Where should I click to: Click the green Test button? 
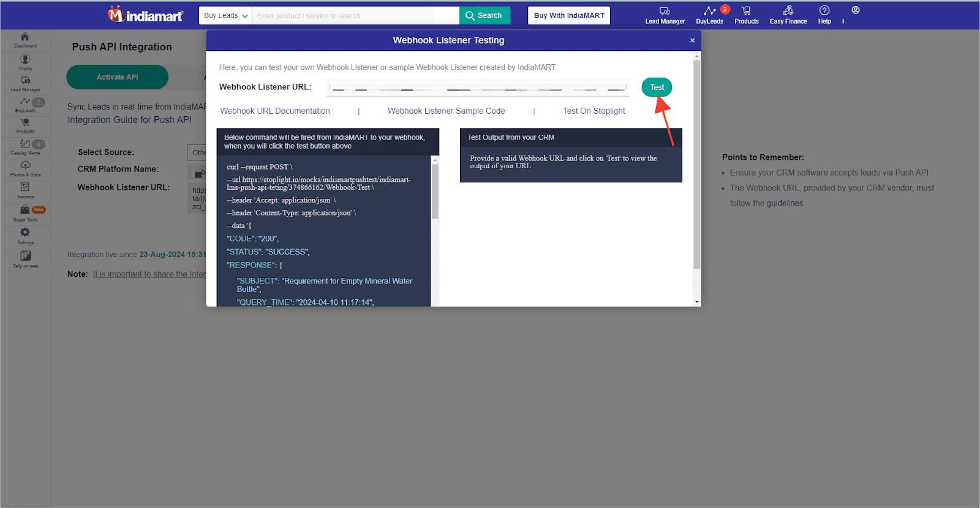[657, 87]
